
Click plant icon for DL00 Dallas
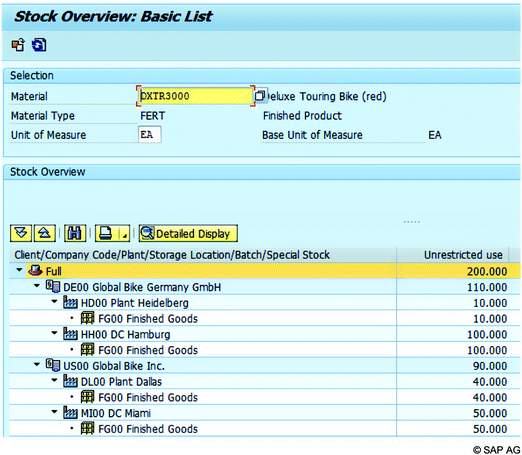(70, 381)
